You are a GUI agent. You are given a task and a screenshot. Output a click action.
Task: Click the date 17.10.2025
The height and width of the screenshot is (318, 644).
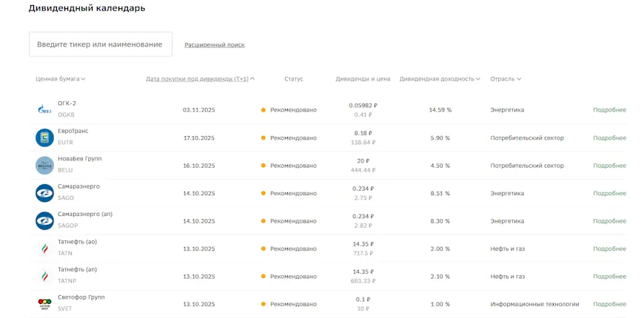click(x=199, y=138)
